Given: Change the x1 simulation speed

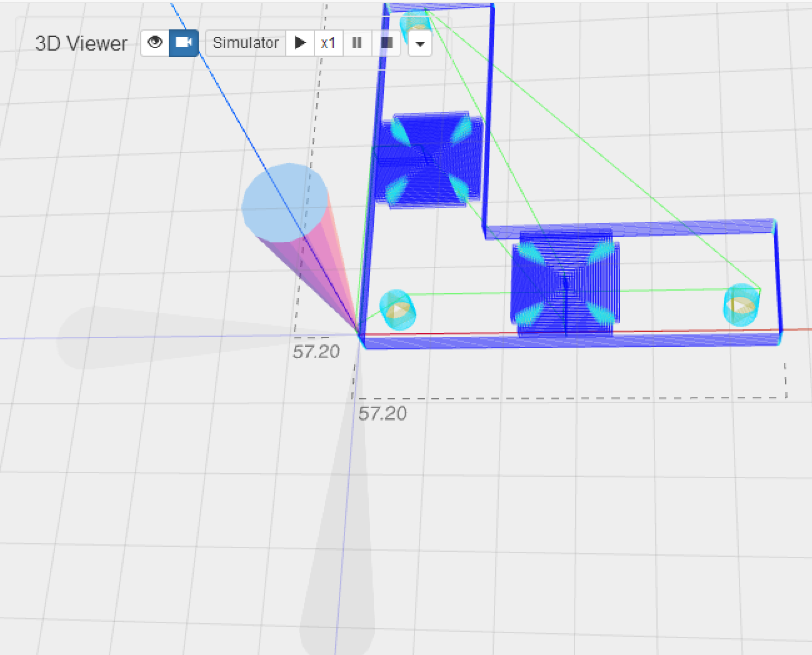Looking at the screenshot, I should 328,43.
